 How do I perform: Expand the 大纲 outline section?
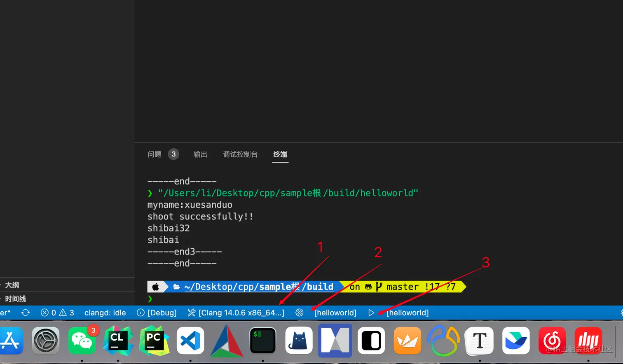pos(67,285)
